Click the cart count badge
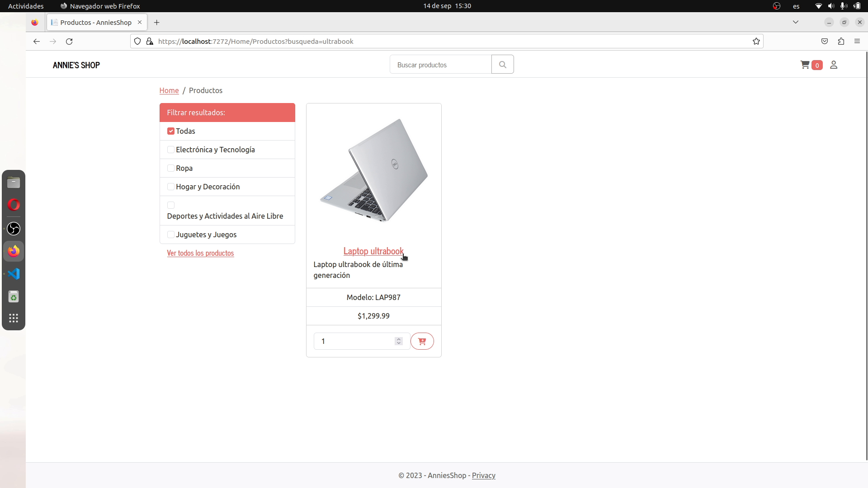This screenshot has width=868, height=488. [x=817, y=65]
